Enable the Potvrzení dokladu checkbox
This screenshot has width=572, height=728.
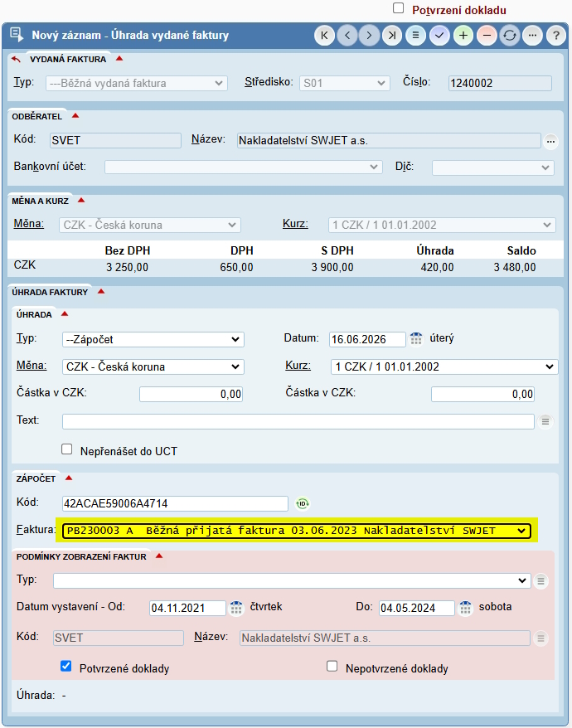(399, 8)
